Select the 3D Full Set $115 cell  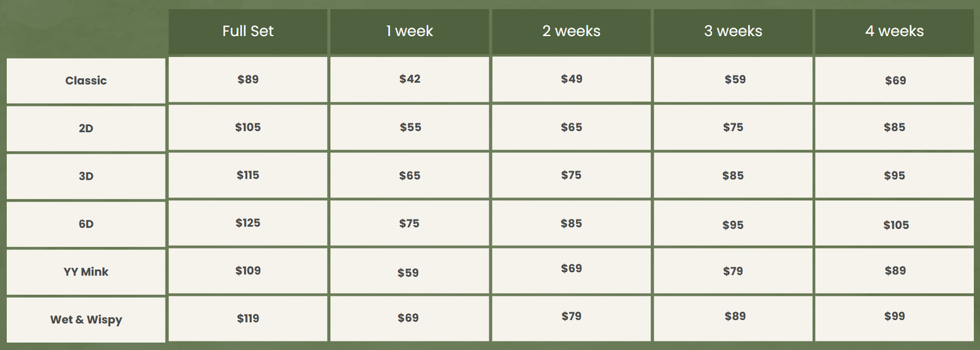pos(248,175)
